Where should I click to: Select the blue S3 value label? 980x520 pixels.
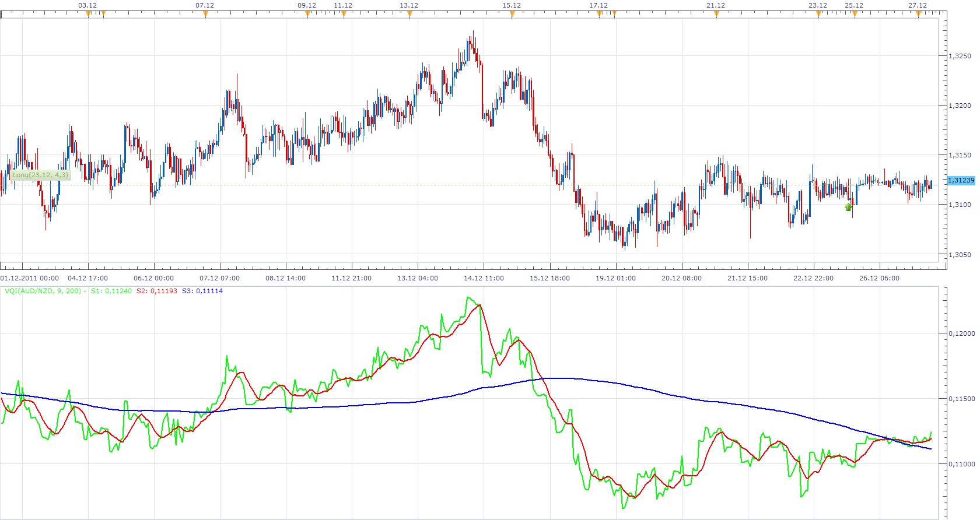coord(202,291)
